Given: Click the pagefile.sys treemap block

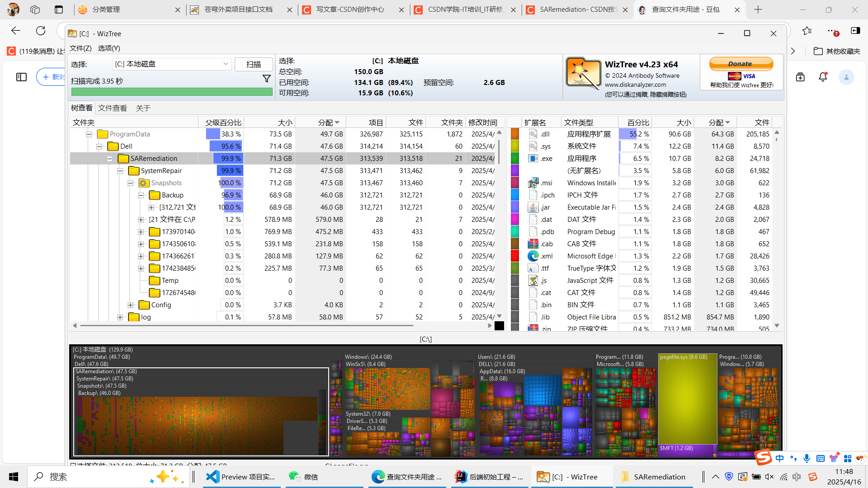Looking at the screenshot, I should pyautogui.click(x=687, y=400).
